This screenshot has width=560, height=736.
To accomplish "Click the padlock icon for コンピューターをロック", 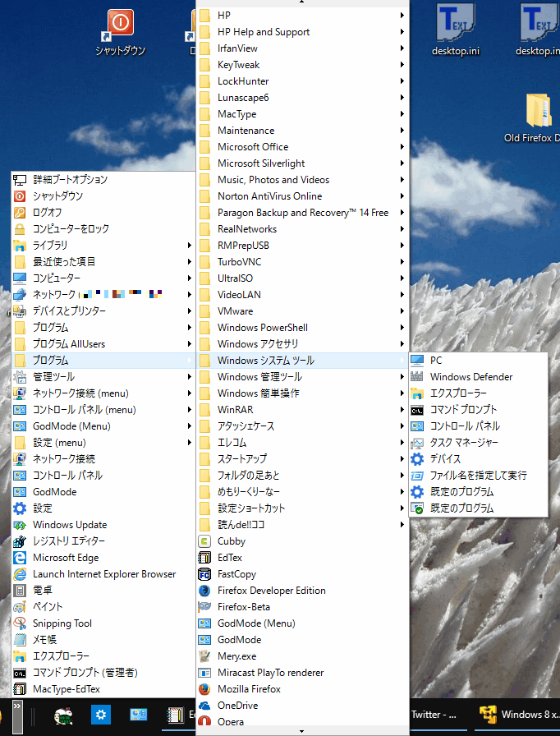I will click(20, 229).
